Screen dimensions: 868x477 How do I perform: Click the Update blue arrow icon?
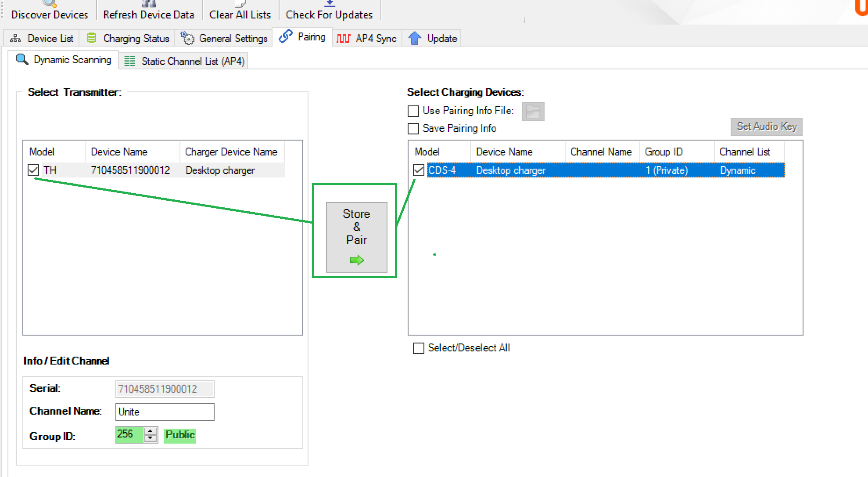[414, 38]
